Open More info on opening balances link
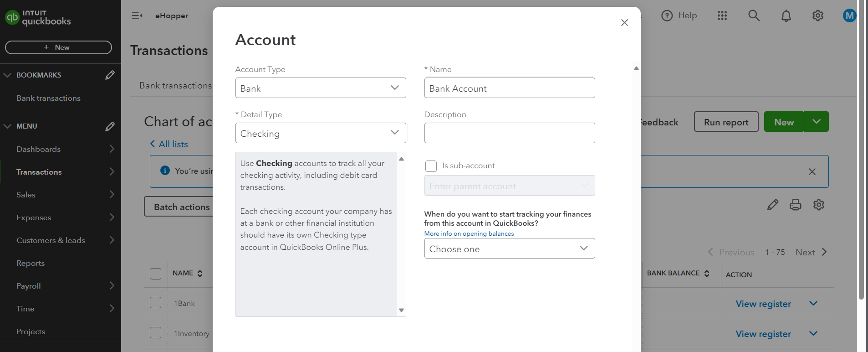 point(469,233)
